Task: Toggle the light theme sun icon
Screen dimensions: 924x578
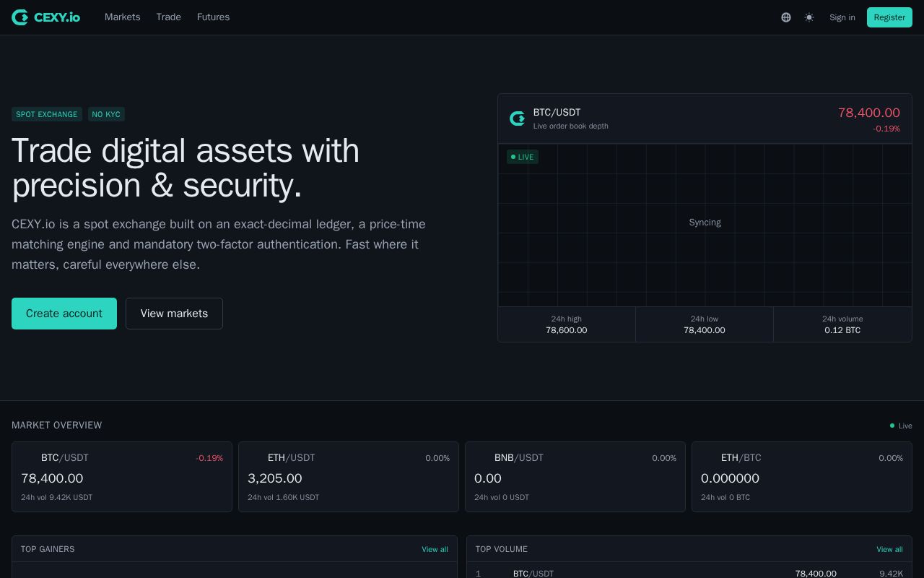Action: tap(809, 17)
